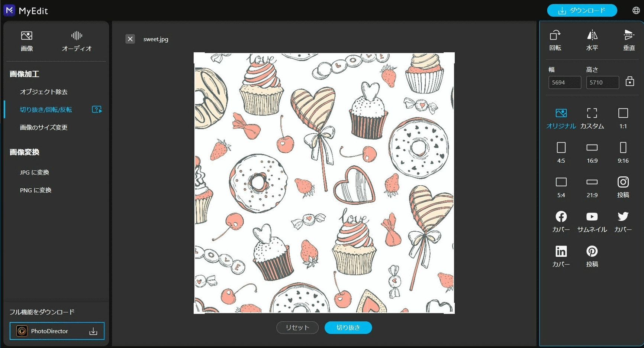Screen dimensions: 644x348
Task: Select the 16:9 crop ratio
Action: tap(592, 153)
